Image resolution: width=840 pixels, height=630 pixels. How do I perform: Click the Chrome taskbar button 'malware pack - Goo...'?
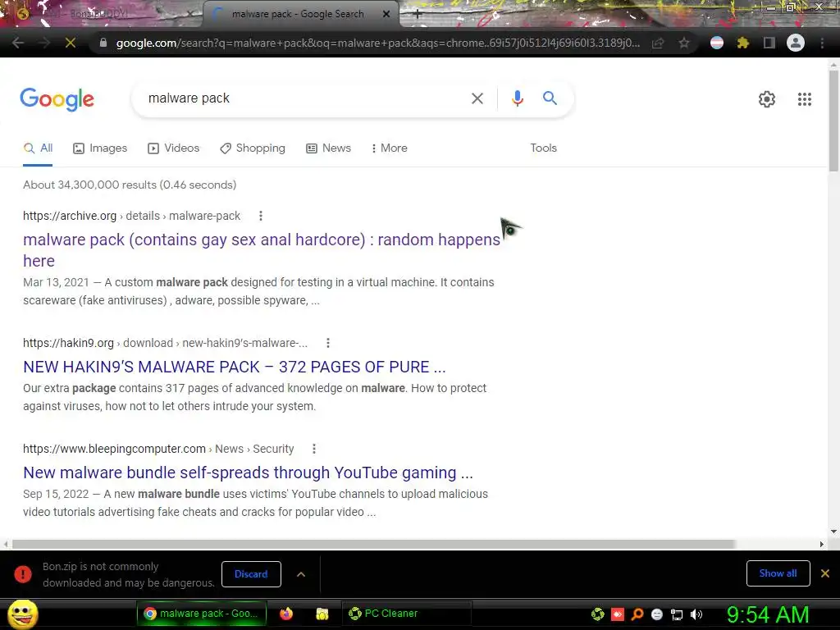[x=202, y=614]
